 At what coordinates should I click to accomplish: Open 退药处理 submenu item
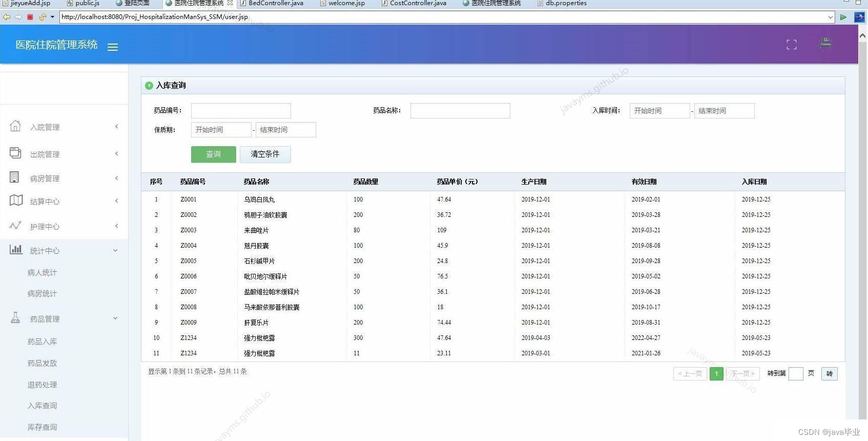42,385
